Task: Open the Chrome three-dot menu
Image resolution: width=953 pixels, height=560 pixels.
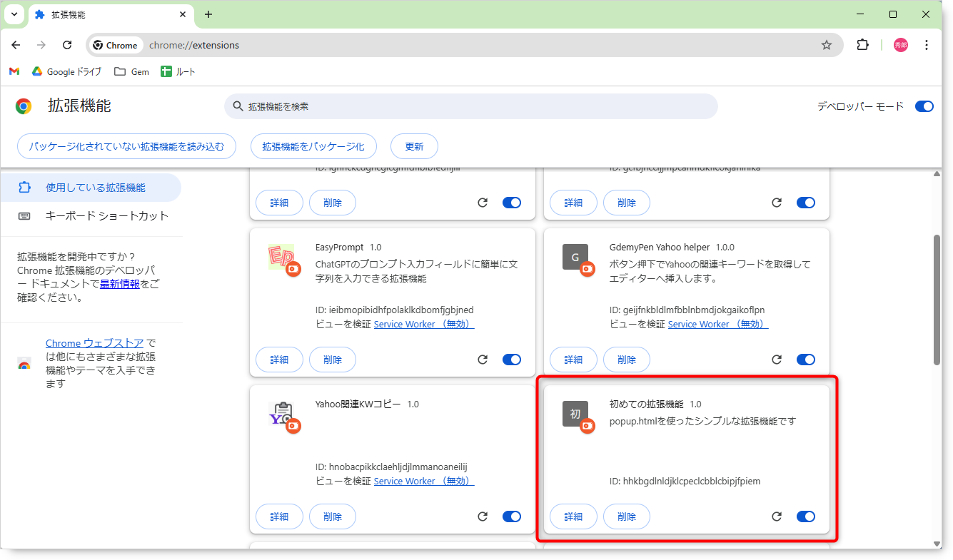Action: coord(927,45)
